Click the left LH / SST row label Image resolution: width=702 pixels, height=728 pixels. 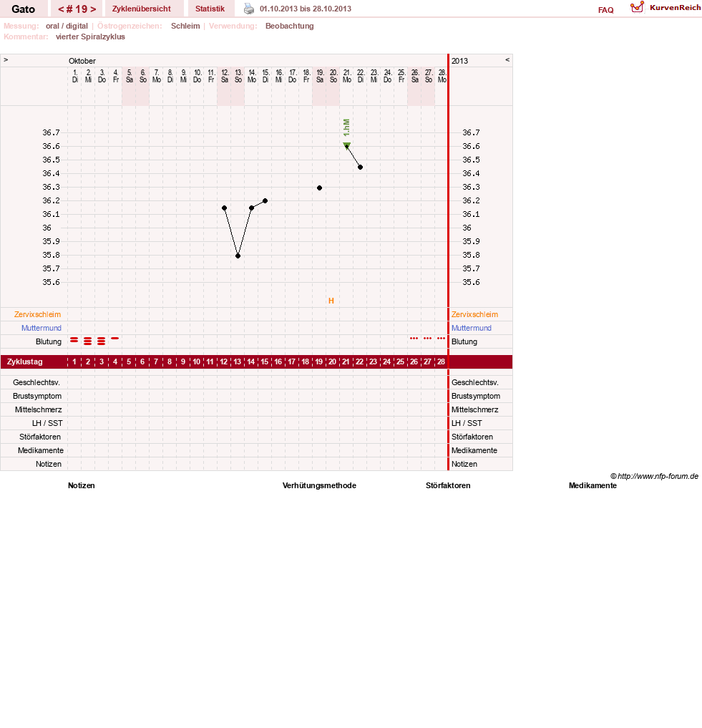tap(47, 424)
